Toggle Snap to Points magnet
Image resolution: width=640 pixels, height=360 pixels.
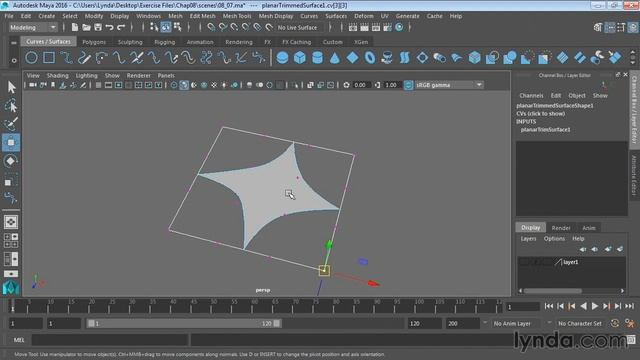pos(234,27)
